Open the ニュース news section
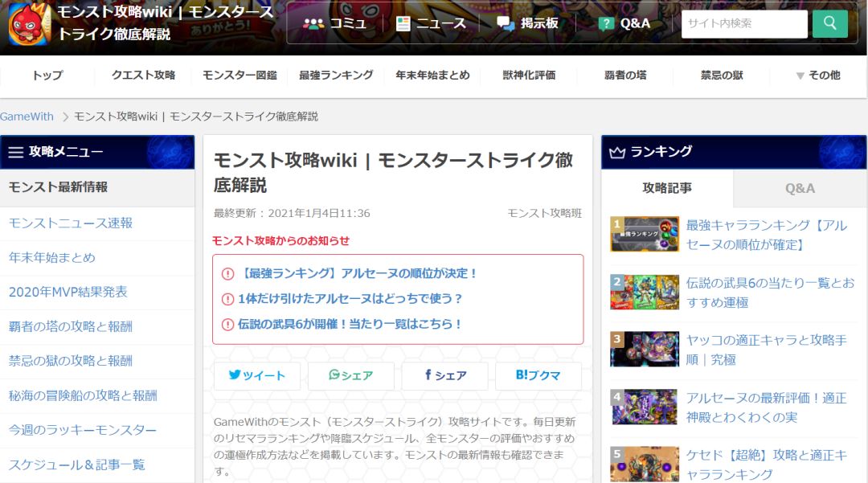 click(432, 23)
